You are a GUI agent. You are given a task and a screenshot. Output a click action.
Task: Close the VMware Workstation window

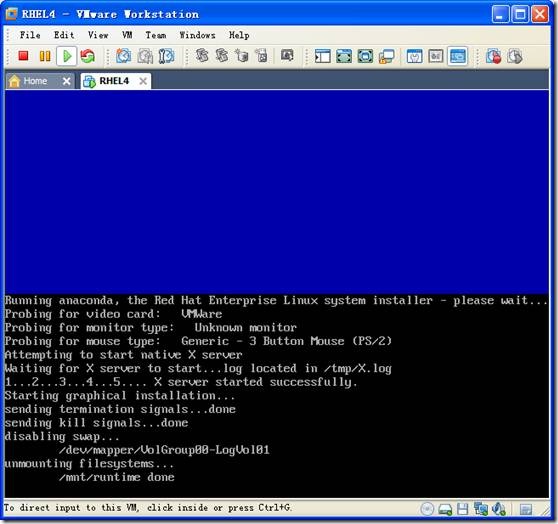pos(540,15)
